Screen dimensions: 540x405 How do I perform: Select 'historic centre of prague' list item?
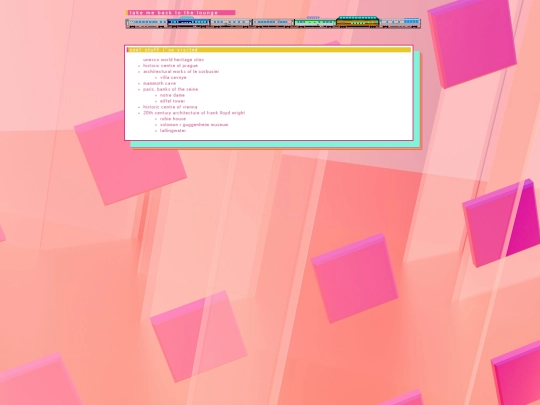(170, 65)
